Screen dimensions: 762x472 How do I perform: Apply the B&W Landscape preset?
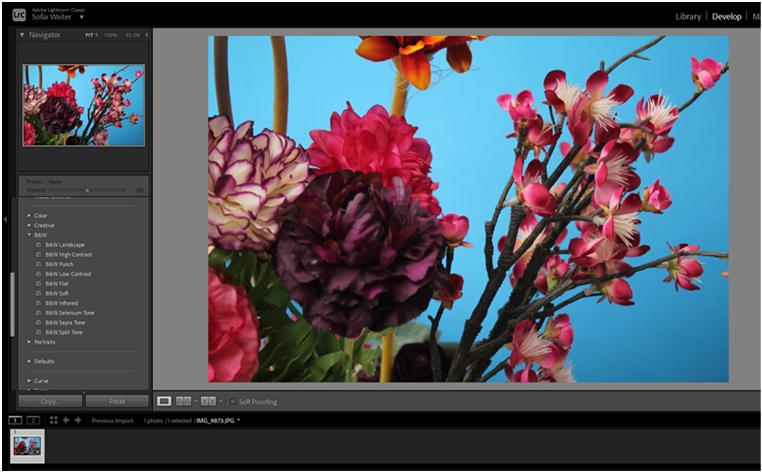[65, 245]
